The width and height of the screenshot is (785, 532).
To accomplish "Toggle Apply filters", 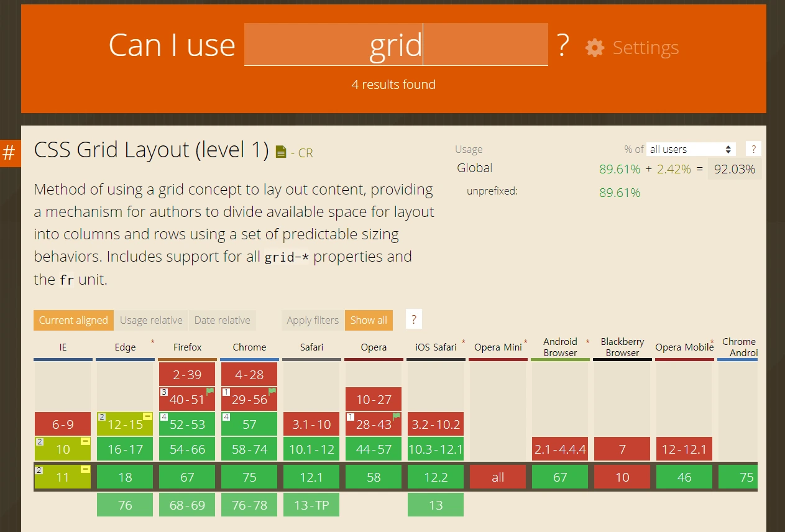I will tap(313, 320).
